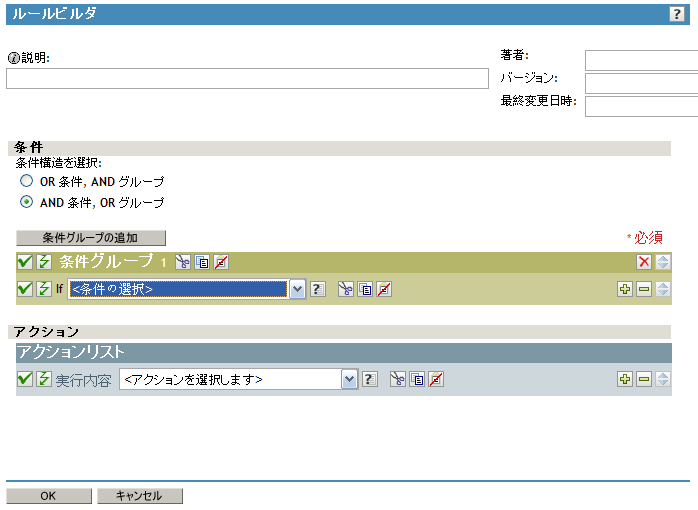Screen dimensions: 698x510
Task: Remove the action with the minus icon
Action: (644, 379)
